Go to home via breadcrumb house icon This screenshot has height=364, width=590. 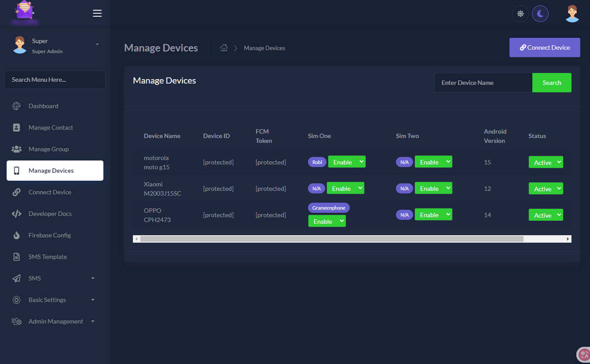coord(224,48)
